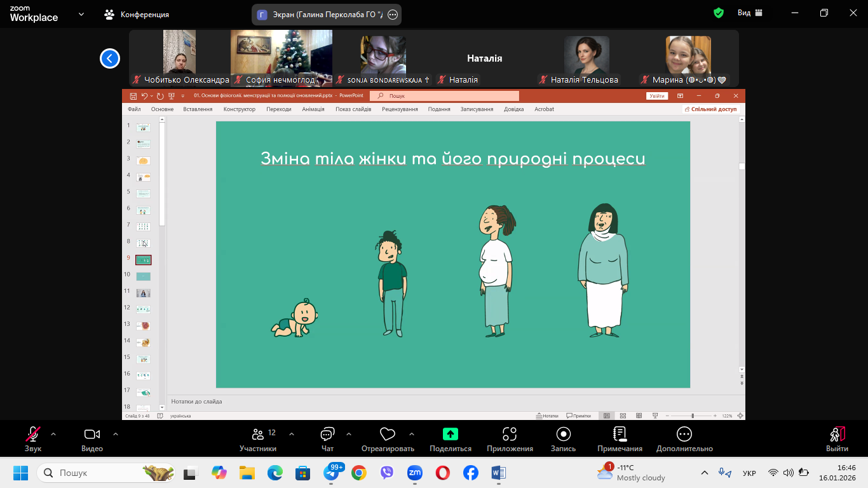Screen dimensions: 868x488
Task: Switch to the Конференция tab
Action: [137, 14]
